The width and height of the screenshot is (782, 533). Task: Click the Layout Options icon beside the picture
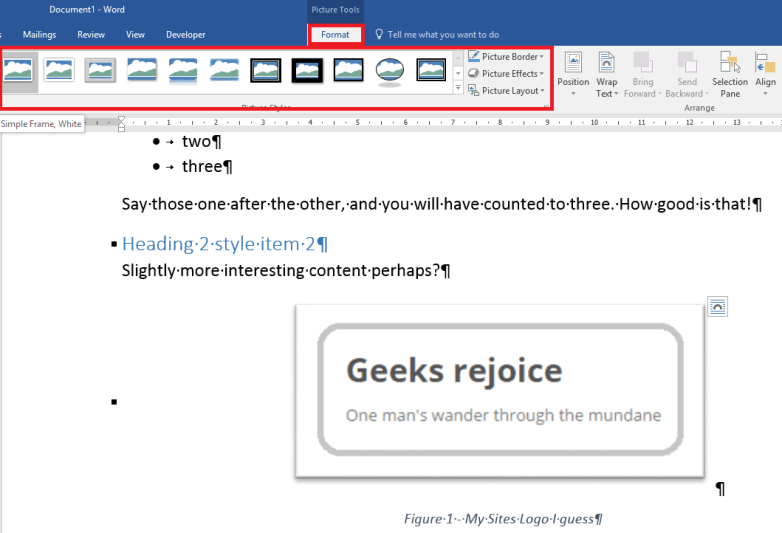(717, 307)
